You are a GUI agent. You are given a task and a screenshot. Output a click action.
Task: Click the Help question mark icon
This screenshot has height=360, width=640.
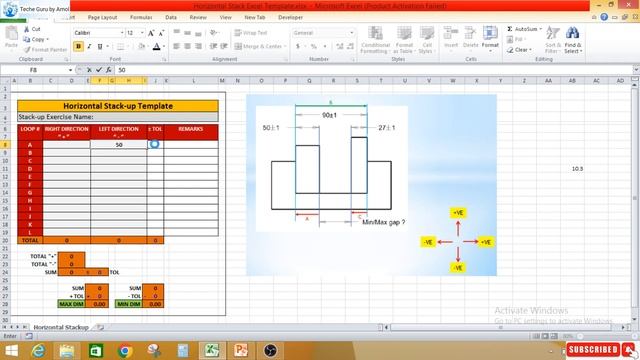click(604, 17)
